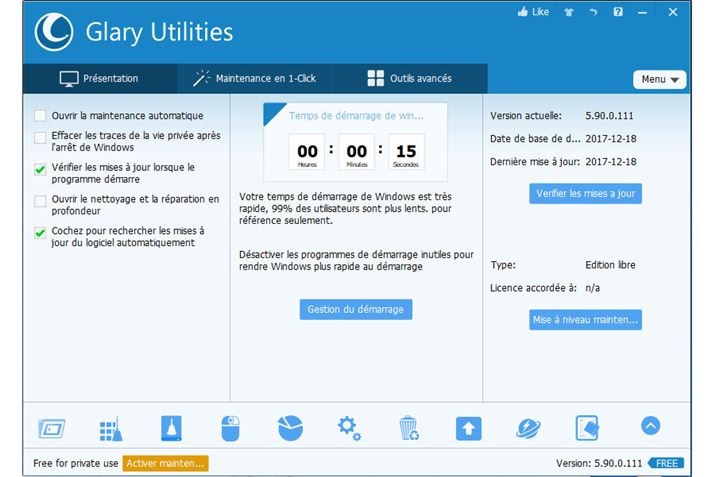Open the Uninstall Manager trash icon
Viewport: 715px width, 477px height.
pos(409,428)
